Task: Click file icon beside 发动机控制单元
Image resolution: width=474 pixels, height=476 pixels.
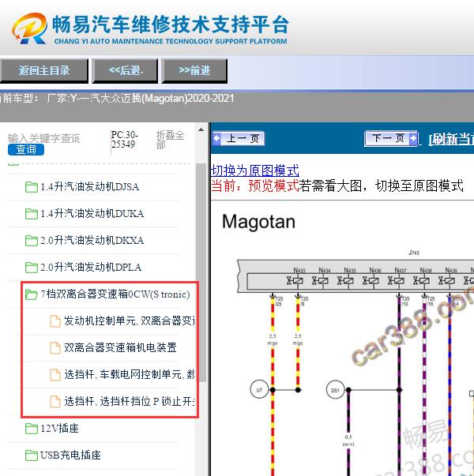Action: pos(55,321)
